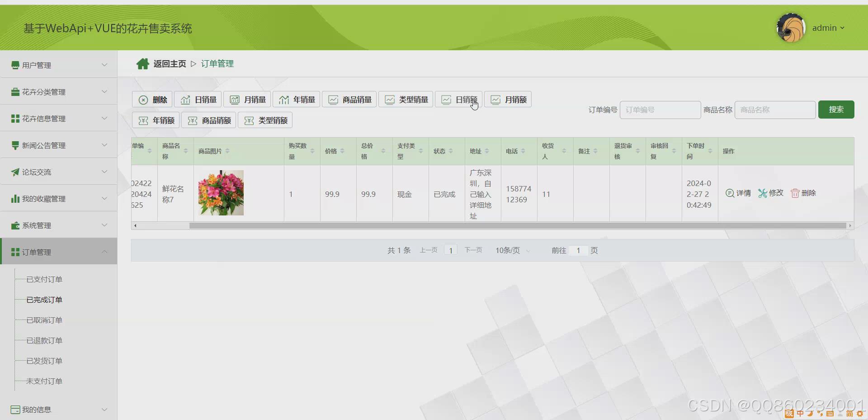Click the scrollbar left arrow

[135, 225]
